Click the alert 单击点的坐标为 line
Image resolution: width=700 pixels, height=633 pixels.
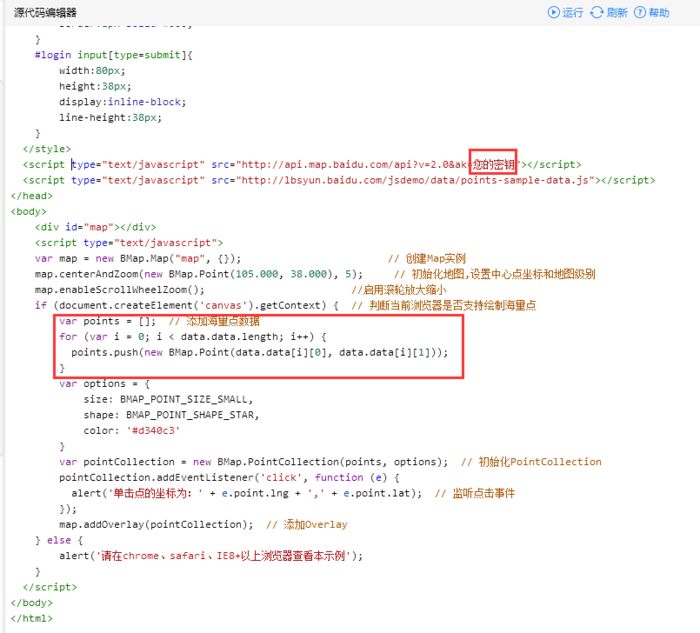[x=247, y=493]
